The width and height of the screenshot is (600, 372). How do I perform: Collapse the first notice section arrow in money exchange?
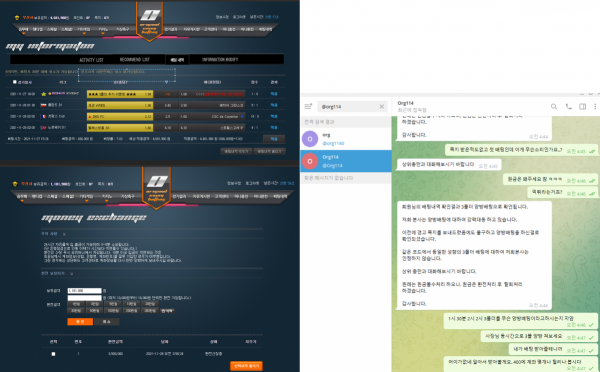pyautogui.click(x=64, y=234)
